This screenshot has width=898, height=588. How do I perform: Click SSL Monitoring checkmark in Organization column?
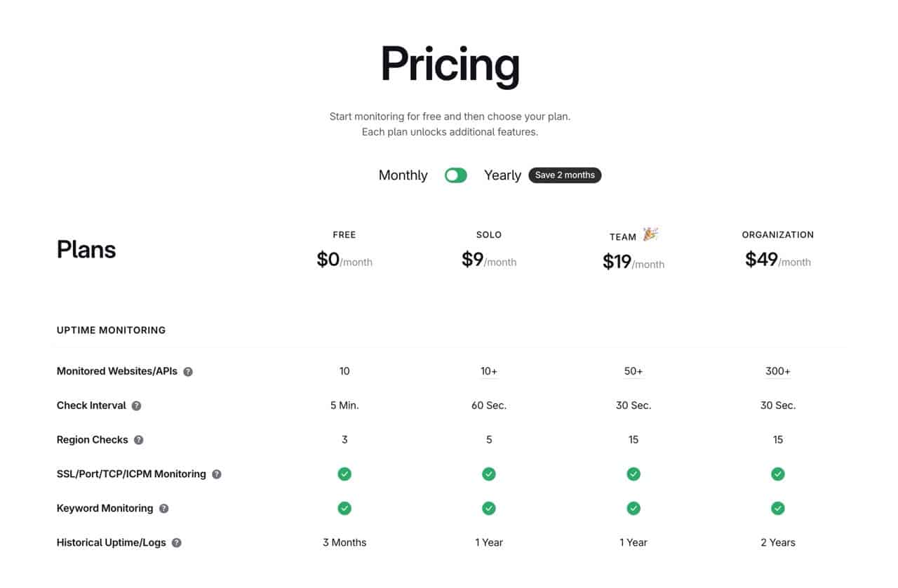(777, 474)
